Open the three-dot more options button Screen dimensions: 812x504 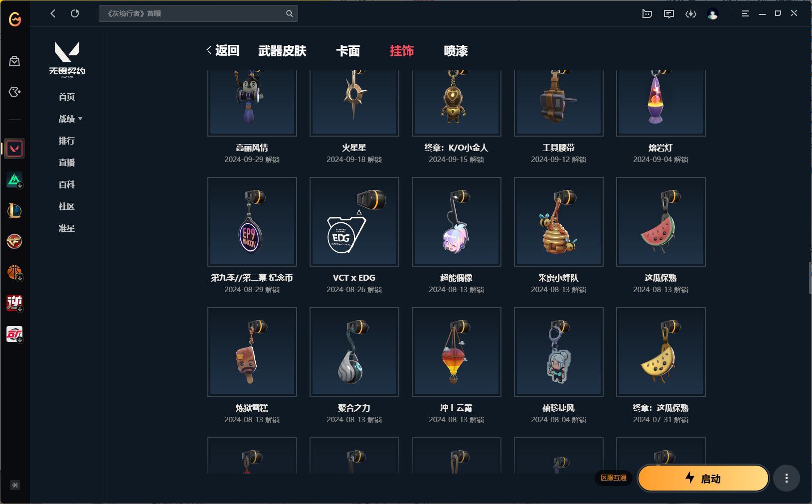[x=787, y=479]
